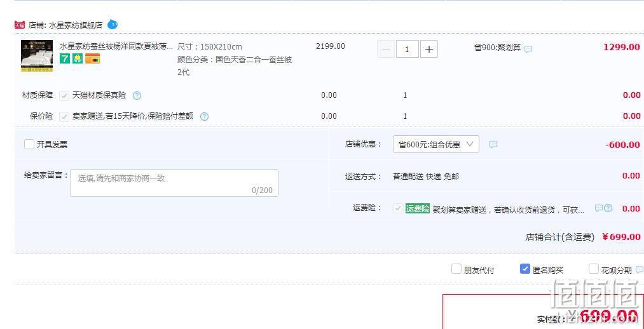Click the green shield guarantee badge icon

tap(78, 58)
